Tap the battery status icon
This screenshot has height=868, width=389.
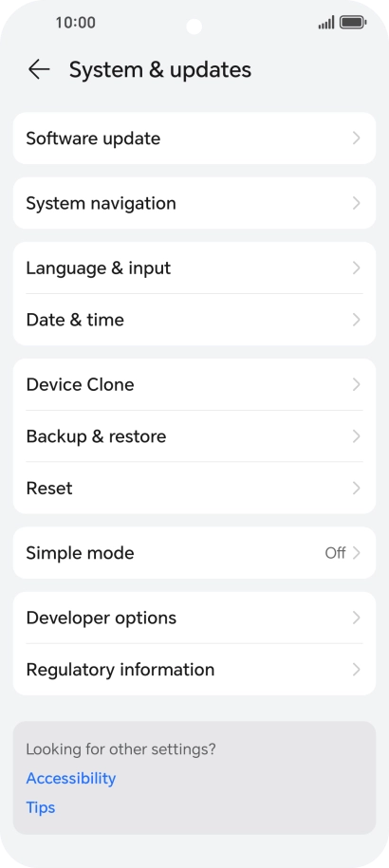(353, 23)
